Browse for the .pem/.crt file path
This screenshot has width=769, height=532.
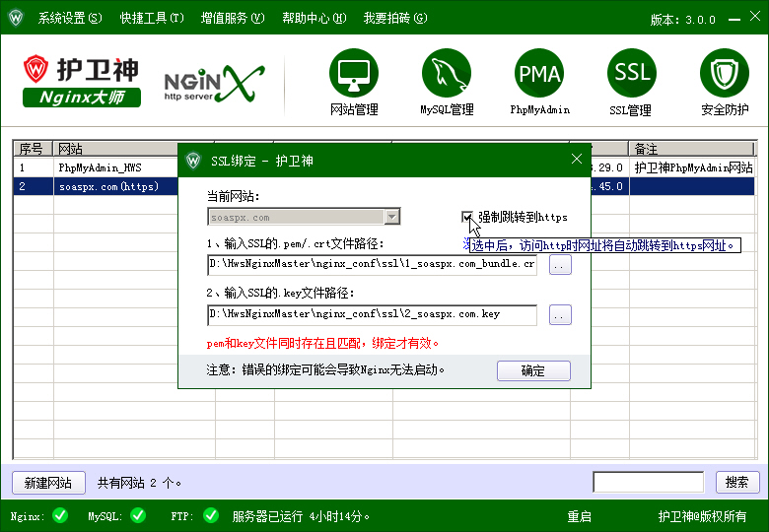(560, 265)
